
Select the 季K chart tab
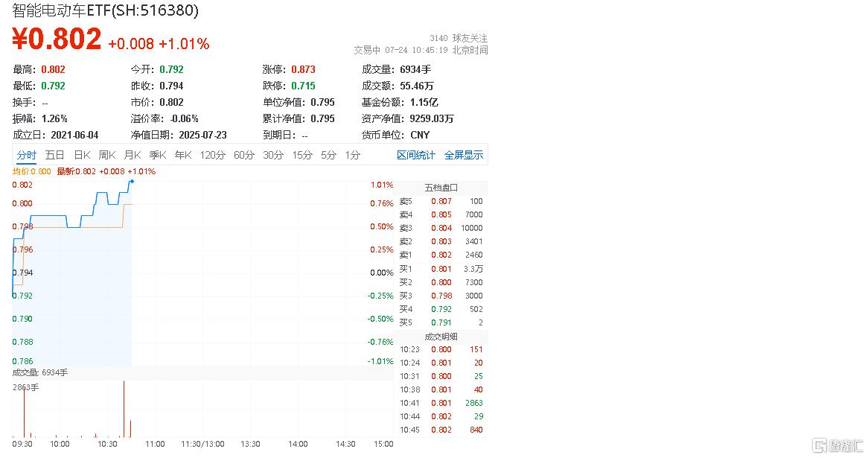157,155
